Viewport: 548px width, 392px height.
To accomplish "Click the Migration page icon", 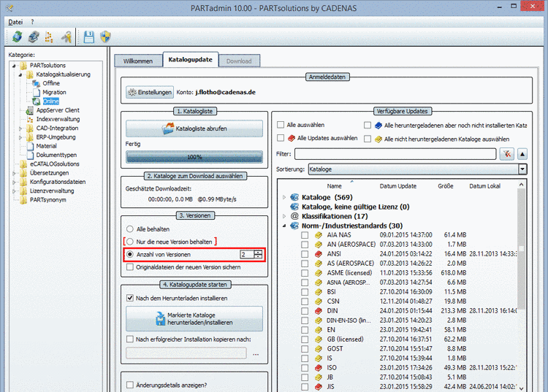I will (x=37, y=93).
